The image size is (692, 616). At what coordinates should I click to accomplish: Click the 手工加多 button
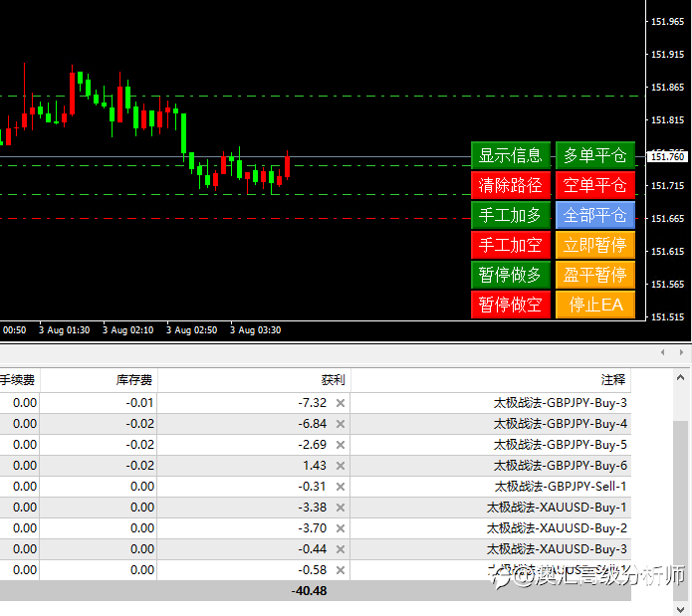tap(511, 215)
